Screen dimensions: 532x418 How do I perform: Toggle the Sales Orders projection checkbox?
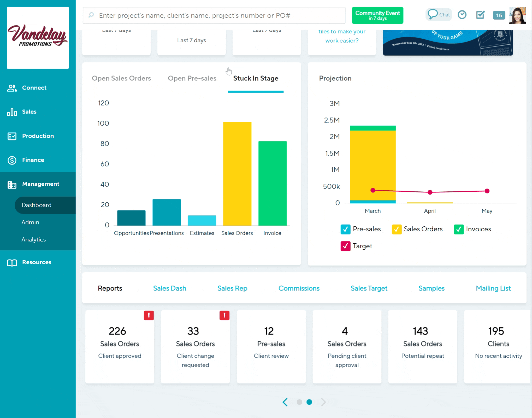click(397, 229)
